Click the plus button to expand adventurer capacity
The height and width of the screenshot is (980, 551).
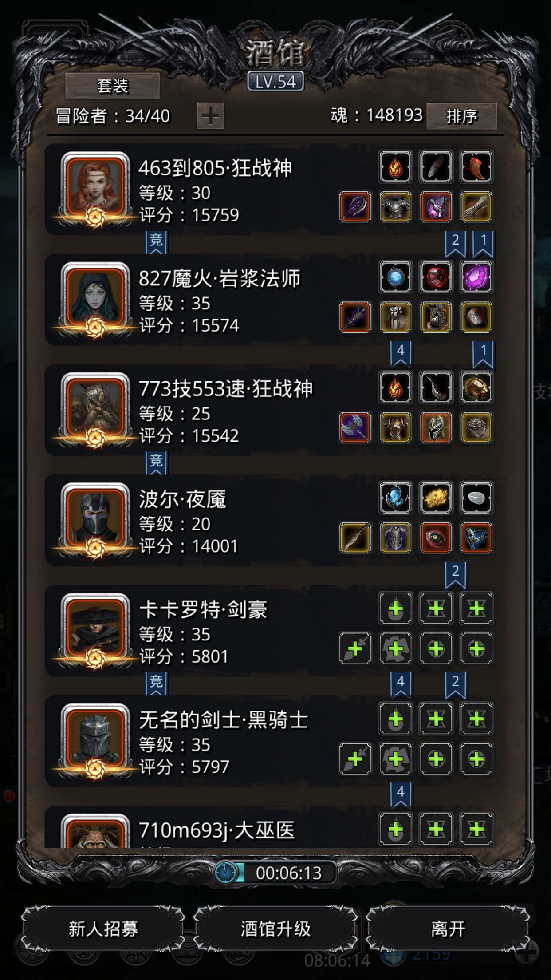(210, 116)
